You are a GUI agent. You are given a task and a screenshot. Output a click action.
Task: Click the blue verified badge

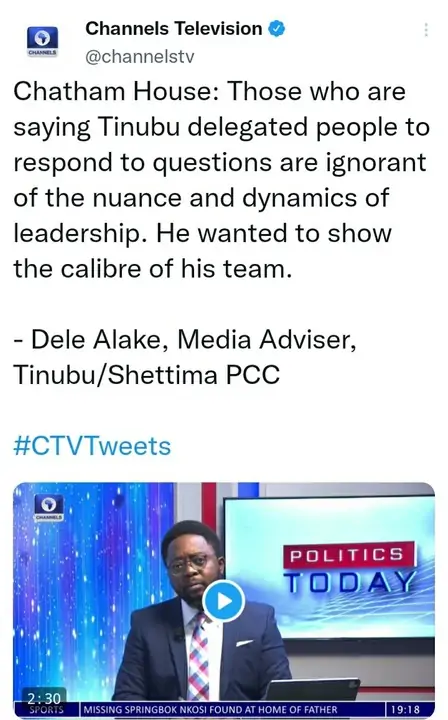click(276, 28)
